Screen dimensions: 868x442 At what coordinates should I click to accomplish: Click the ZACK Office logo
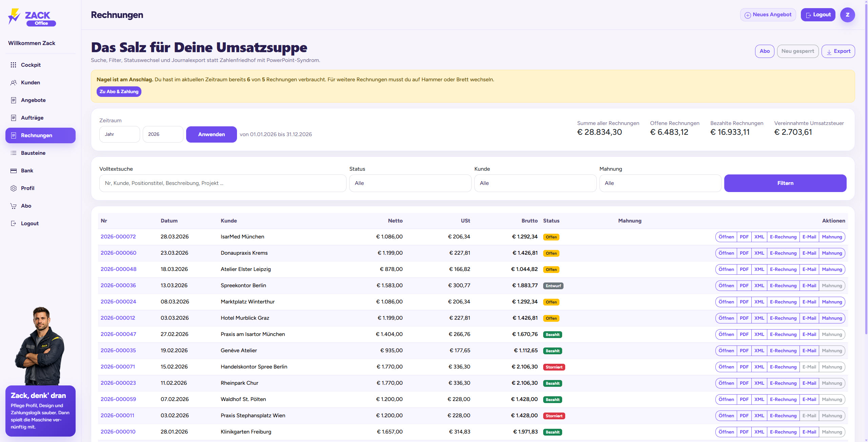point(32,17)
